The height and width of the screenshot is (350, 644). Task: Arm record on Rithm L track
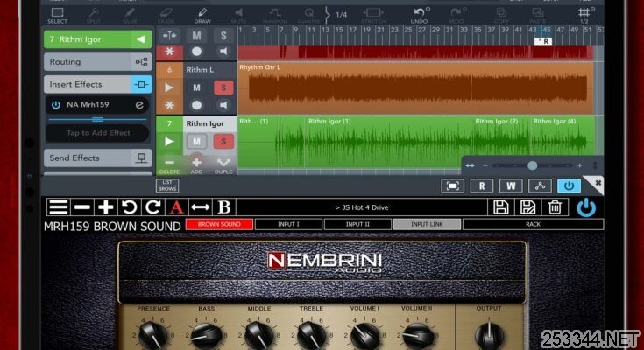click(x=197, y=106)
